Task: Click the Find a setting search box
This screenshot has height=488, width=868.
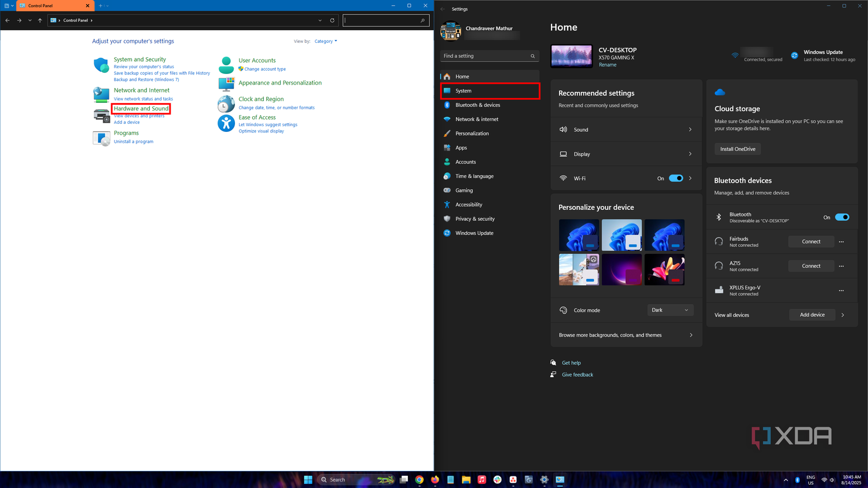Action: (490, 56)
